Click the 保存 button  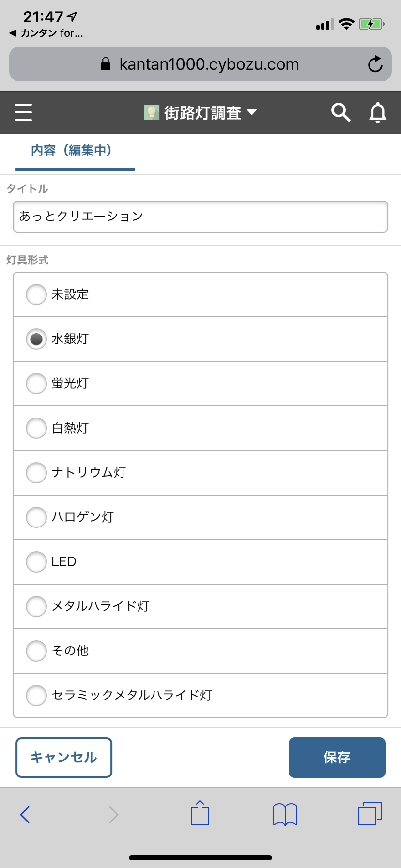click(337, 758)
